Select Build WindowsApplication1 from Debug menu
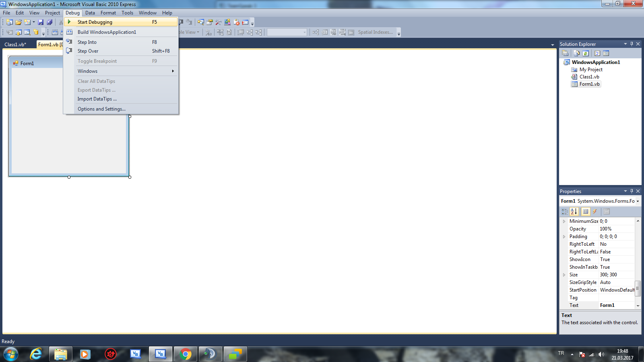This screenshot has height=362, width=644. tap(121, 32)
